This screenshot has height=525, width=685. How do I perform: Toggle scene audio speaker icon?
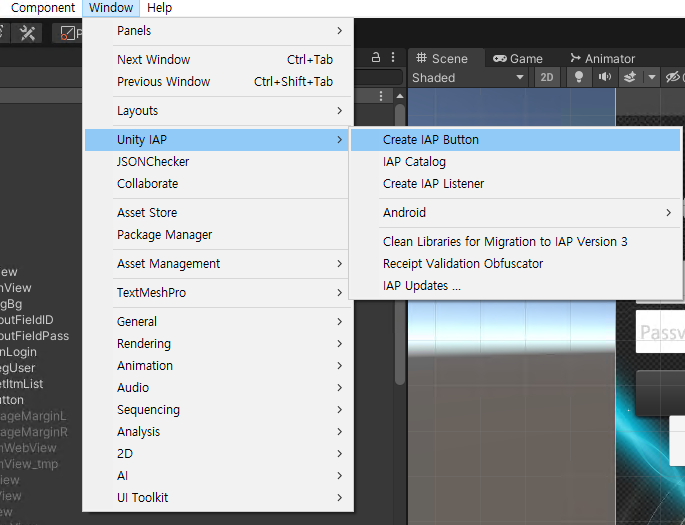point(605,77)
